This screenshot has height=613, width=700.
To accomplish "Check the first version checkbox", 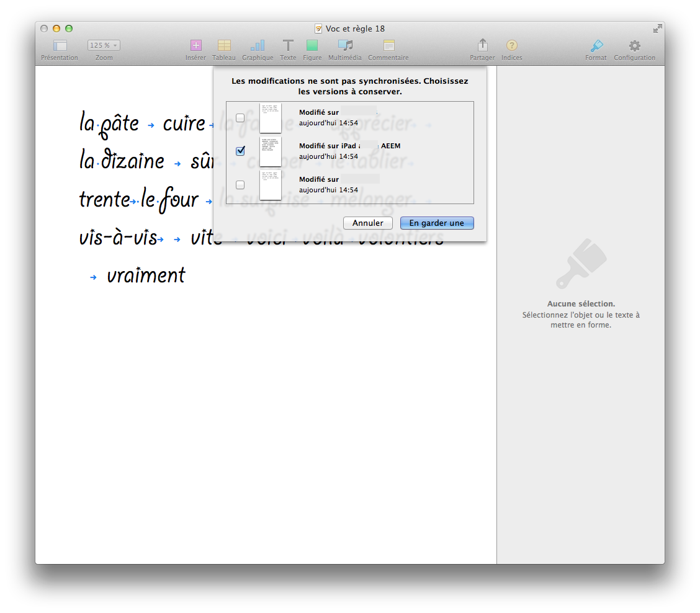I will pos(240,118).
